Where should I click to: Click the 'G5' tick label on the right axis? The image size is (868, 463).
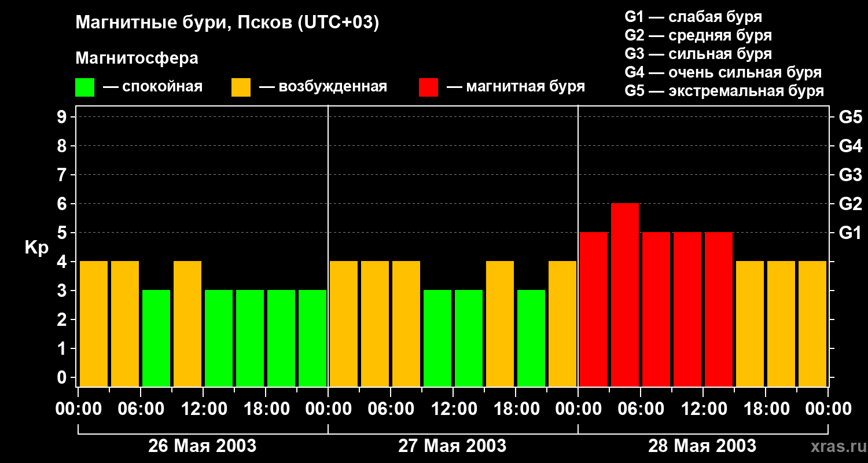point(850,117)
